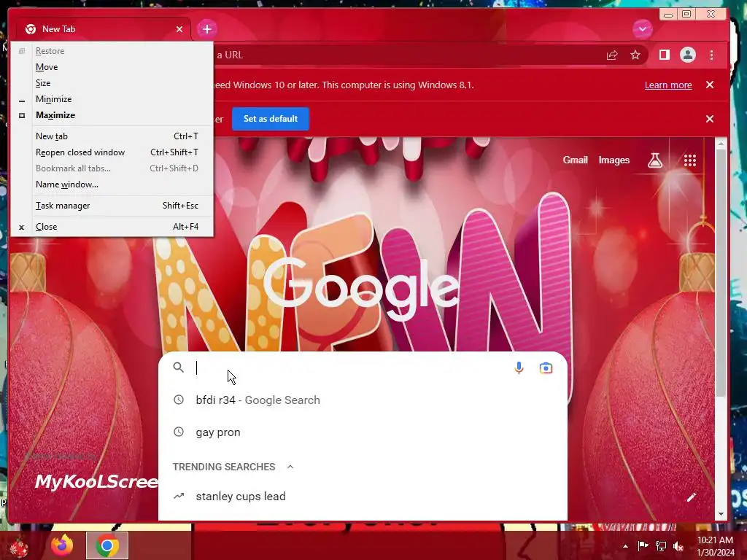Screen dimensions: 747x560
Task: Click the share page icon in address bar
Action: click(612, 55)
